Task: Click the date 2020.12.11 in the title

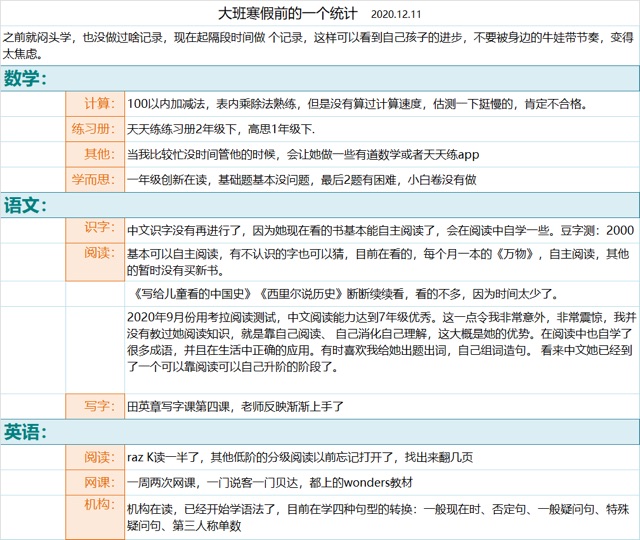Action: coord(396,15)
